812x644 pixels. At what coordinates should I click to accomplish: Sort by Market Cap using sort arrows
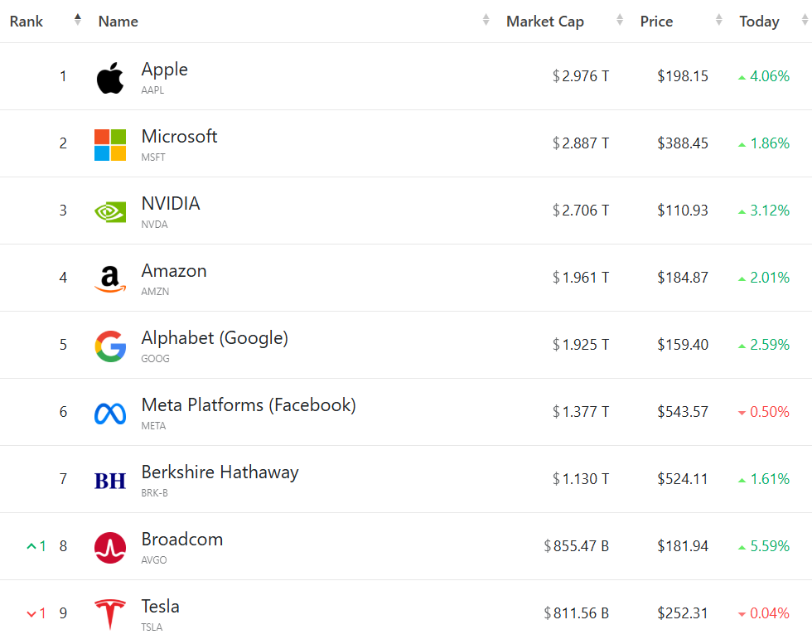click(x=620, y=20)
